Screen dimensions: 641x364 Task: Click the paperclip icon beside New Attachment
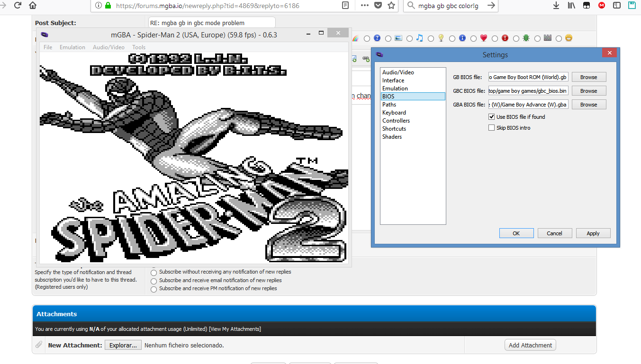point(39,345)
